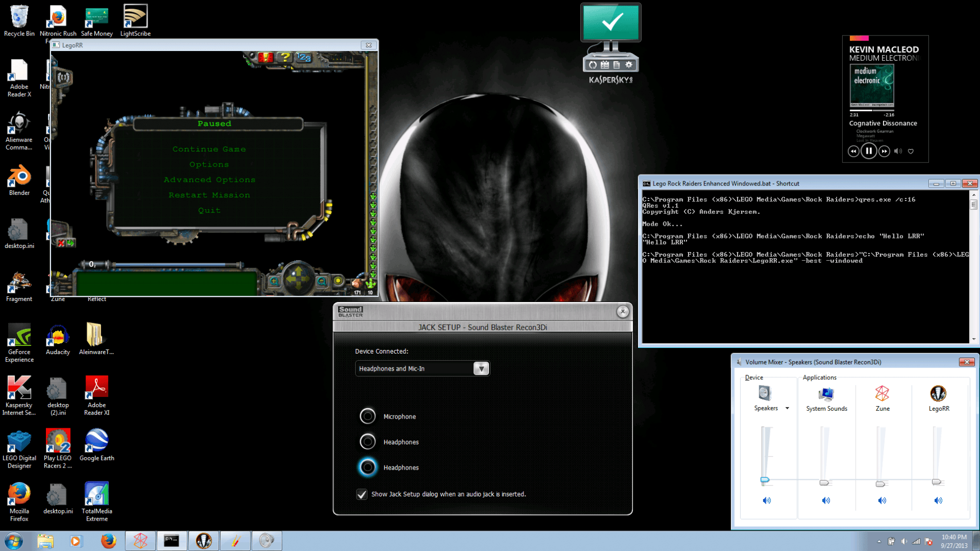The height and width of the screenshot is (551, 980).
Task: Click the Show Desktop strip at taskbar end
Action: (x=976, y=541)
